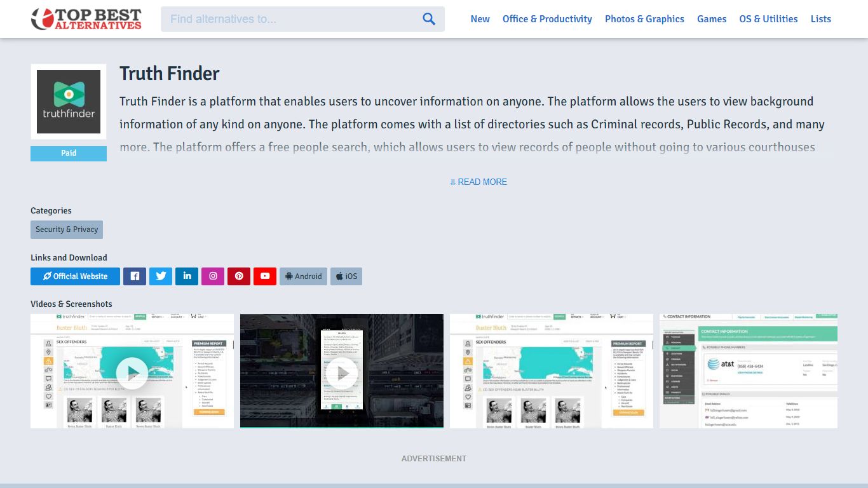Image resolution: width=868 pixels, height=488 pixels.
Task: Click the search magnifier icon
Action: pyautogui.click(x=429, y=19)
